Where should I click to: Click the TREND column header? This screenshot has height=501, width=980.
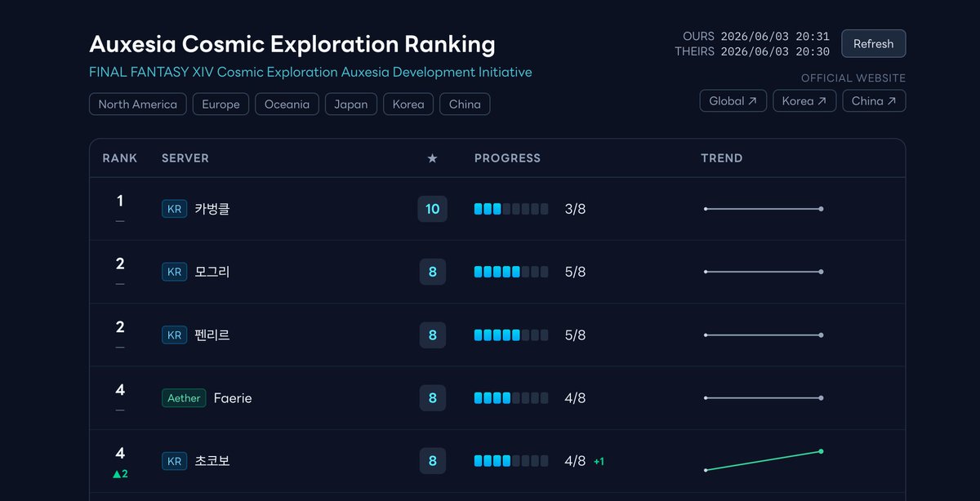[722, 158]
